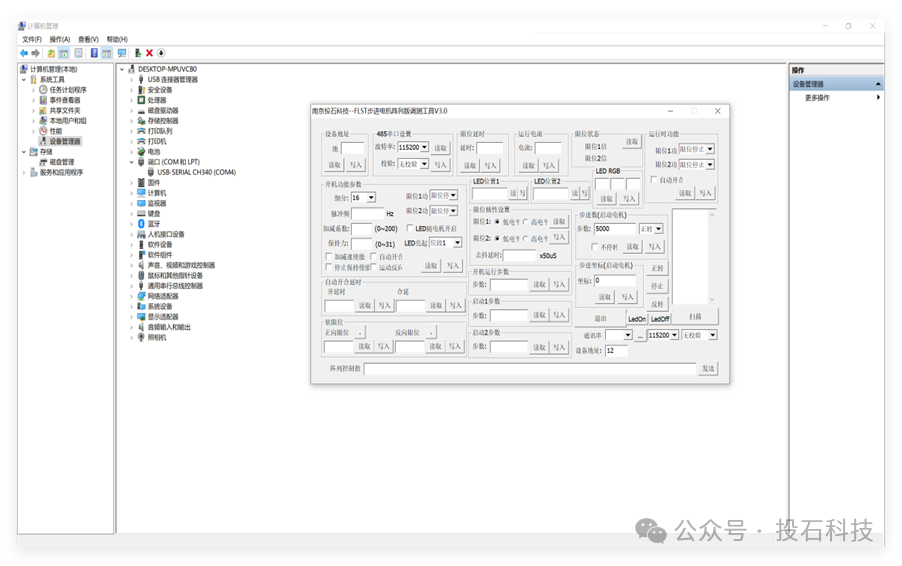Select USB-SERIAL CH340 (COM4) device
Viewport: 902px width, 566px height.
196,172
